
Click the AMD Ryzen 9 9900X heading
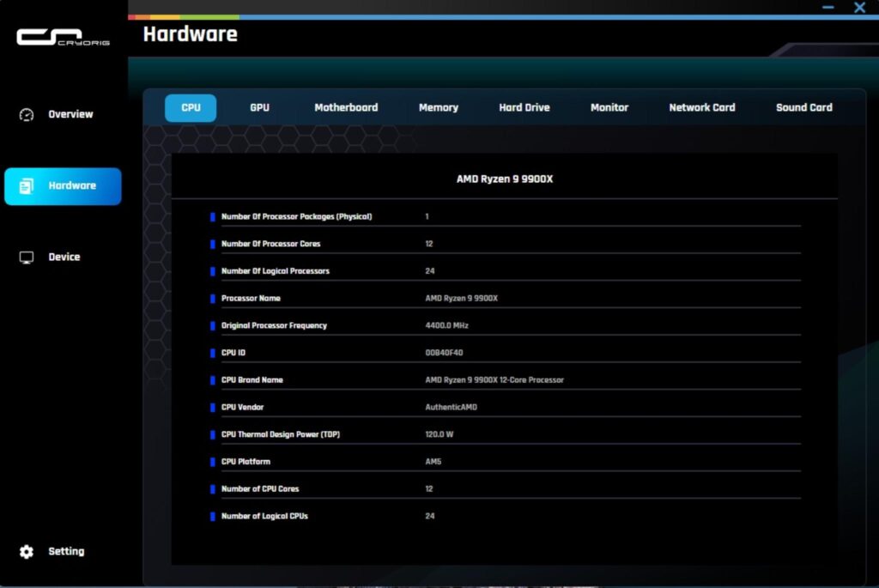click(x=505, y=179)
